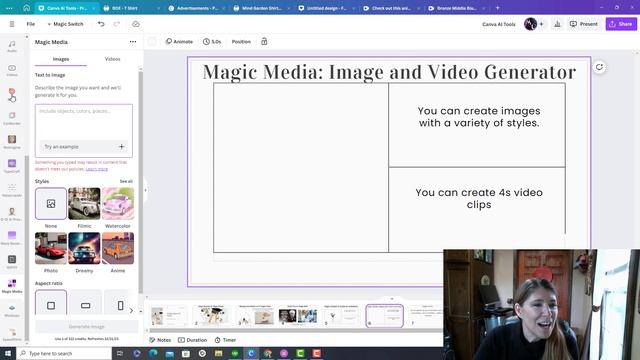Open Task View on the taskbar
Viewport: 640px width, 360px height.
coord(120,353)
